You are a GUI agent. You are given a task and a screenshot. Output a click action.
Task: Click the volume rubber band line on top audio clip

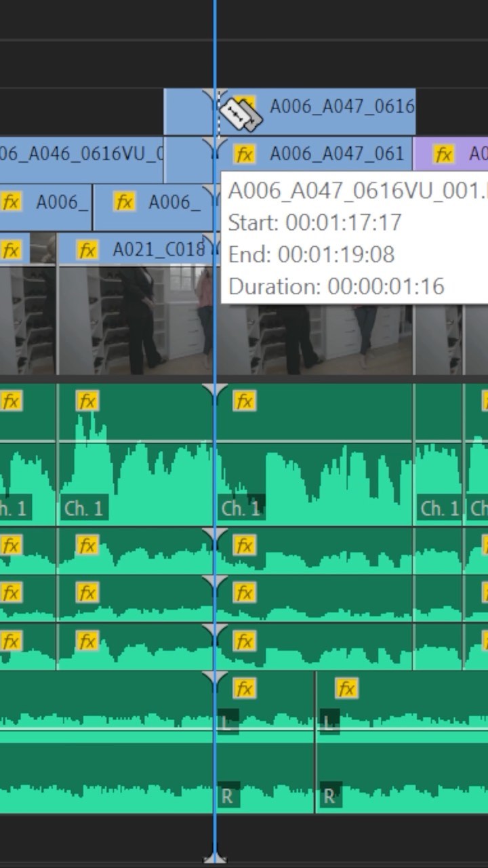click(312, 441)
